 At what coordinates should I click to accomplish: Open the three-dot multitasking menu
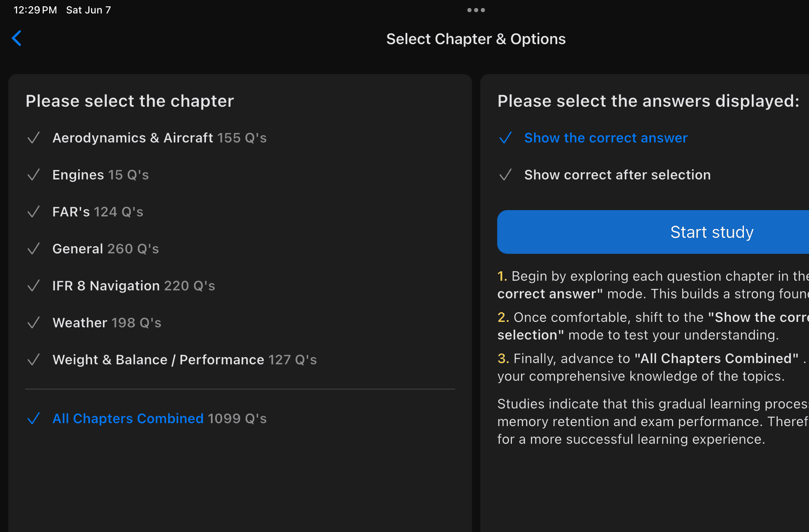476,10
